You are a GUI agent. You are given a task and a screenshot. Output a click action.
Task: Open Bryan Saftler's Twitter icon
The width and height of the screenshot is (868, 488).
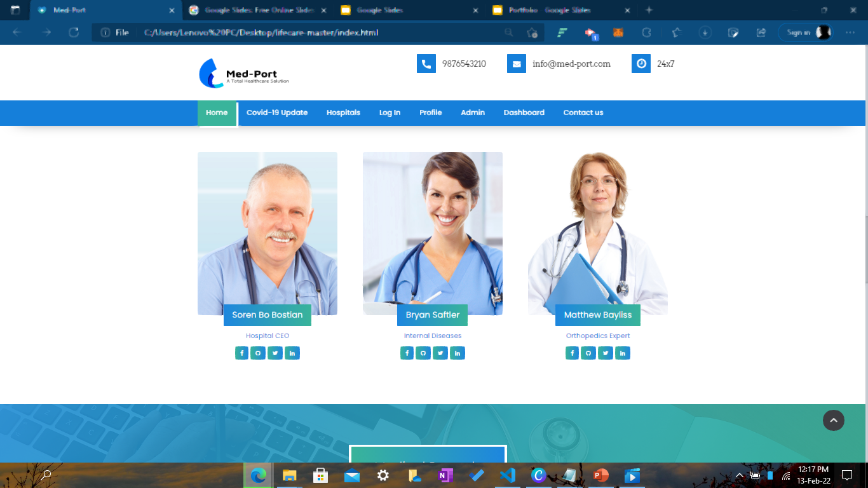(440, 353)
